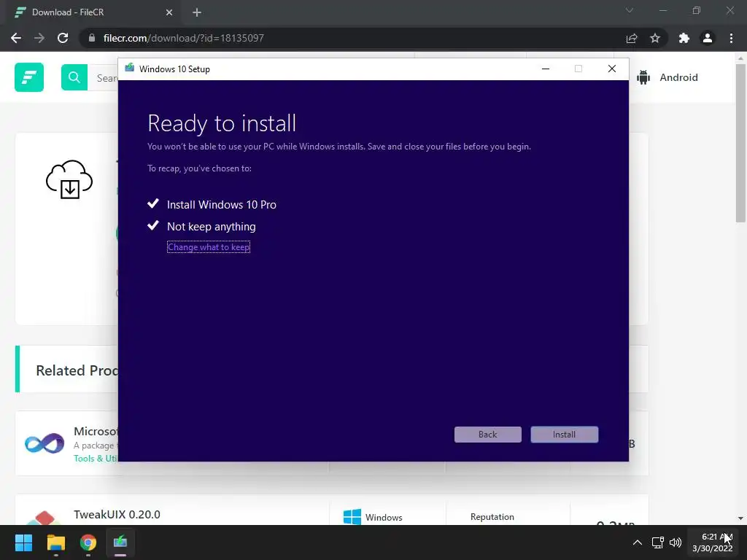Open the TweakUIX 0.20.0 product link
Image resolution: width=747 pixels, height=560 pixels.
[x=117, y=514]
